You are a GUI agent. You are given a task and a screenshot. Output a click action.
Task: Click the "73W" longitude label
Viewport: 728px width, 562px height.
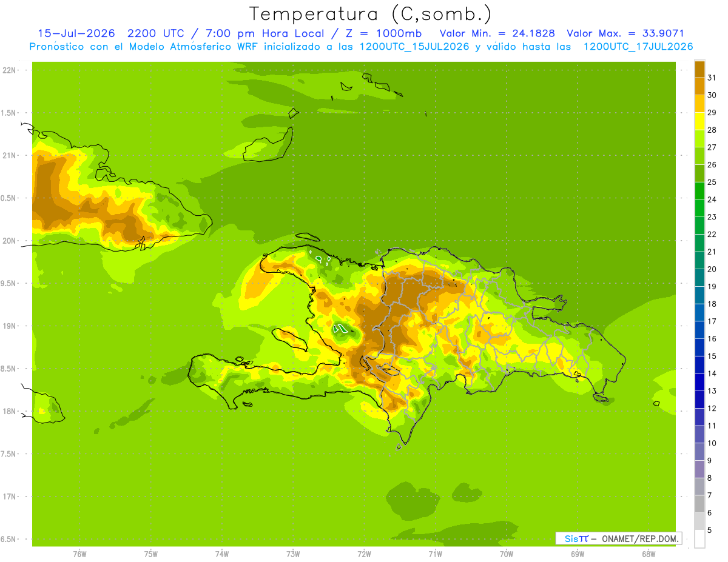click(293, 554)
